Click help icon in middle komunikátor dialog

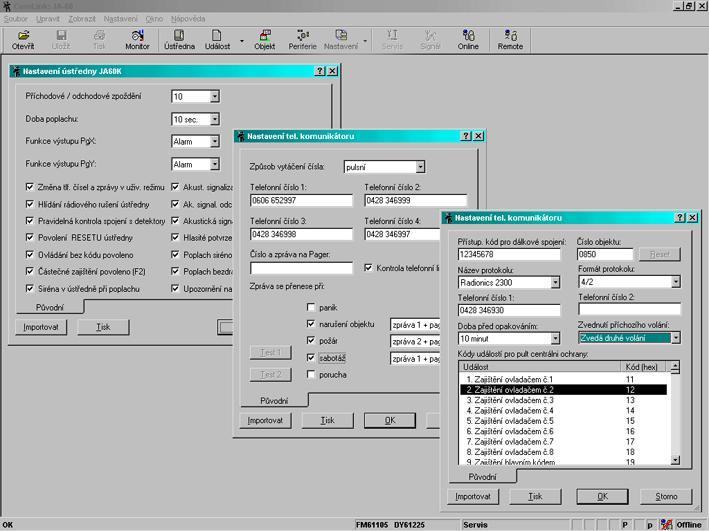coord(466,136)
